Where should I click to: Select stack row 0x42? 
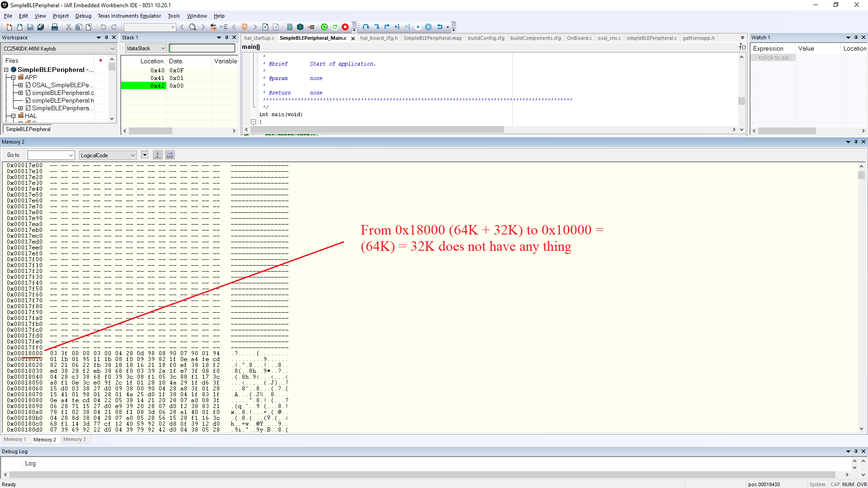(x=179, y=86)
